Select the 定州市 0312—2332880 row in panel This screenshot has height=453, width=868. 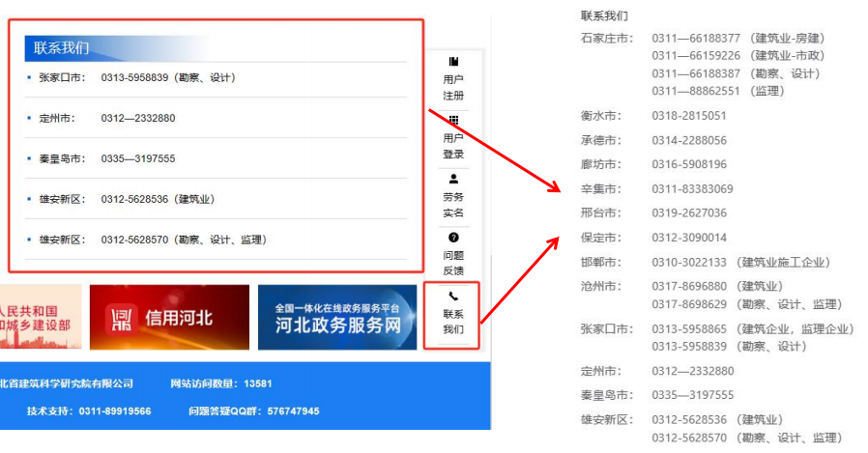point(216,119)
